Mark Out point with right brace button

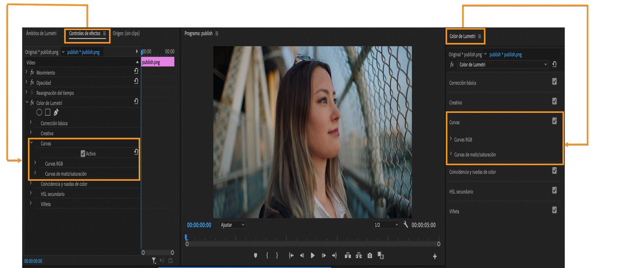[x=277, y=256]
